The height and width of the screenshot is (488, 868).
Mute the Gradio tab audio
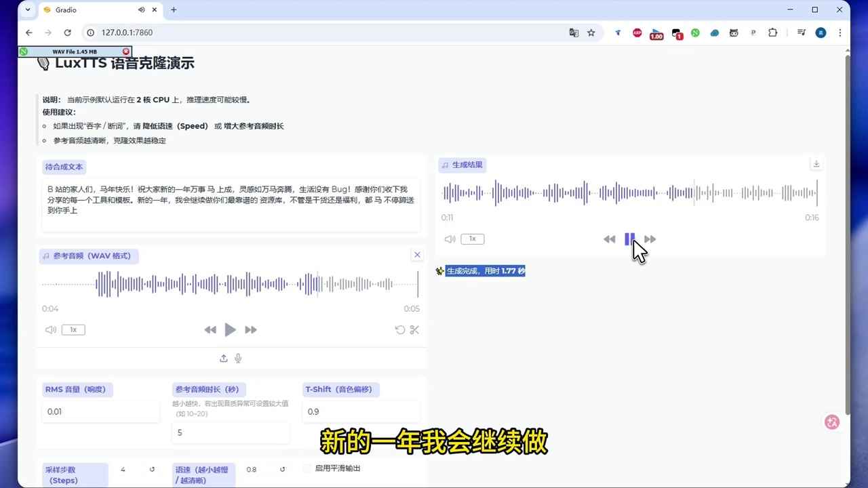[141, 10]
